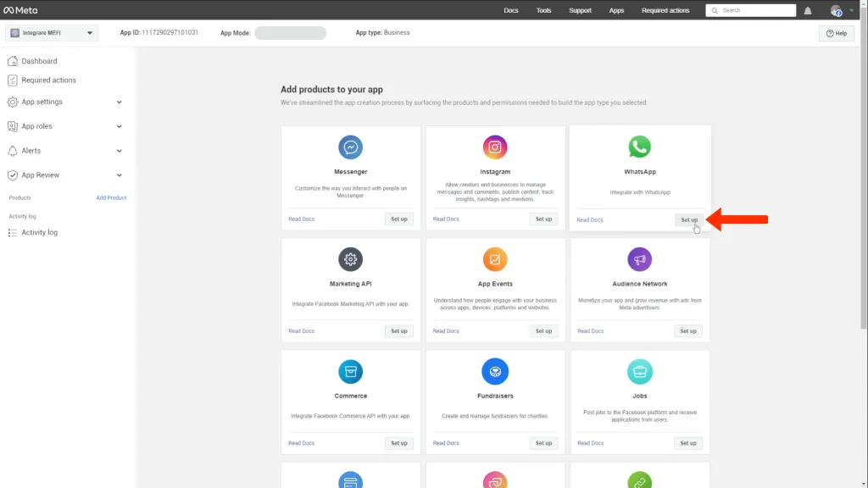Screen dimensions: 868x488
Task: Set up the Fundraisers product
Action: [x=543, y=443]
